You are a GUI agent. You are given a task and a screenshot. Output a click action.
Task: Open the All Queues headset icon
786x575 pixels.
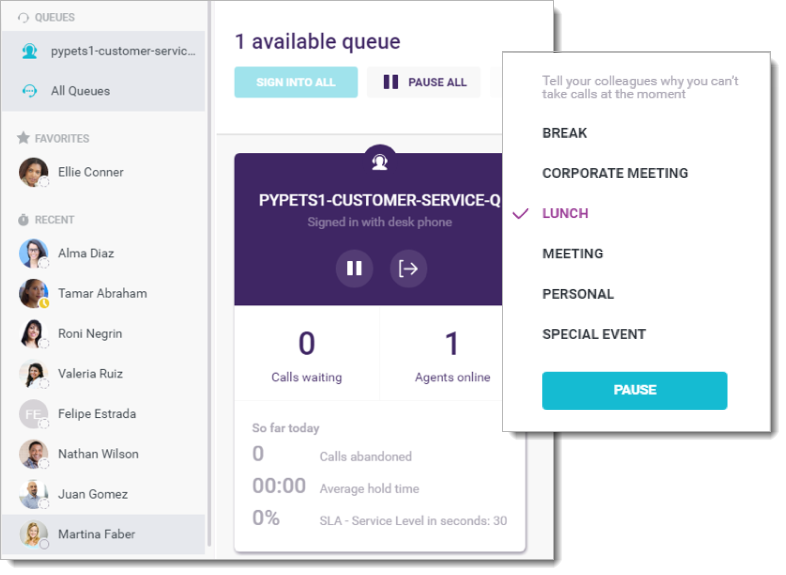click(30, 91)
